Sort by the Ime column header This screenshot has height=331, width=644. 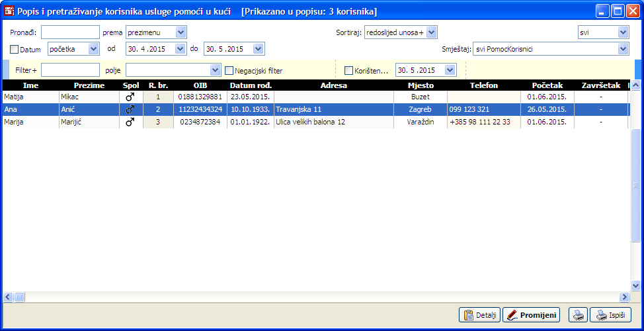coord(31,85)
